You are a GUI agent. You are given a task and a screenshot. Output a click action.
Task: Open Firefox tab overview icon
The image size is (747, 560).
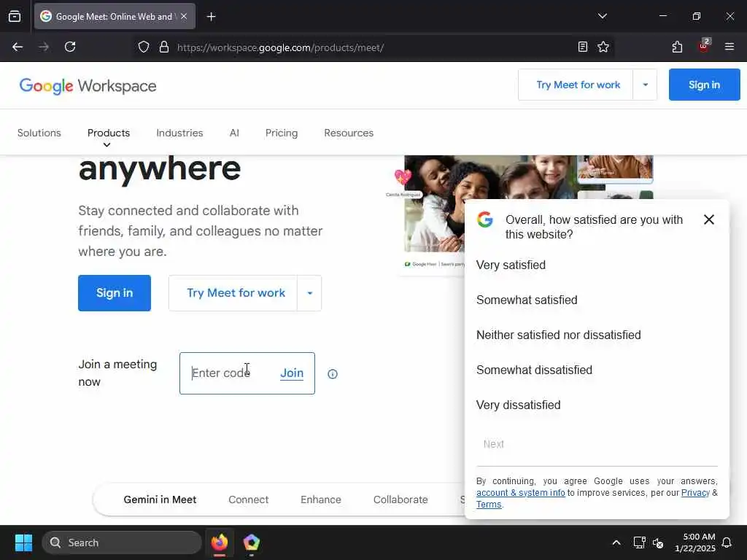tap(15, 16)
